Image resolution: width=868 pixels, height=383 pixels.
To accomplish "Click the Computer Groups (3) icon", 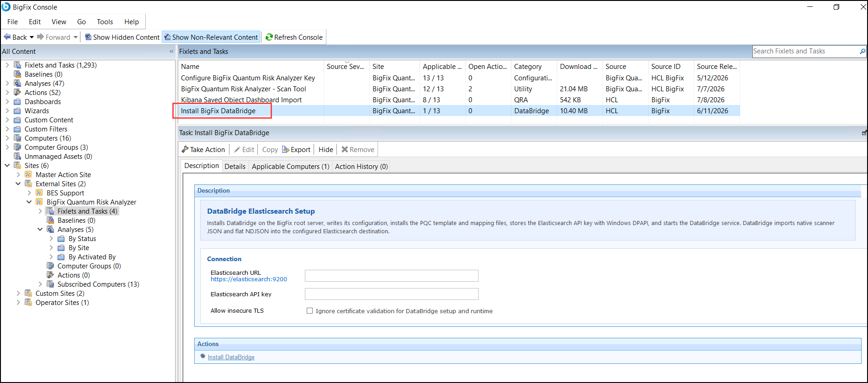I will 17,147.
